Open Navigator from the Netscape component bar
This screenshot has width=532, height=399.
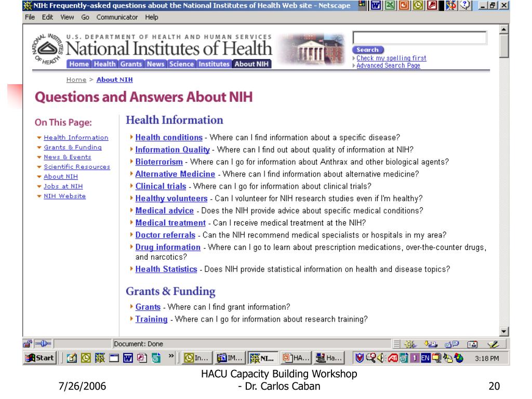pyautogui.click(x=410, y=344)
